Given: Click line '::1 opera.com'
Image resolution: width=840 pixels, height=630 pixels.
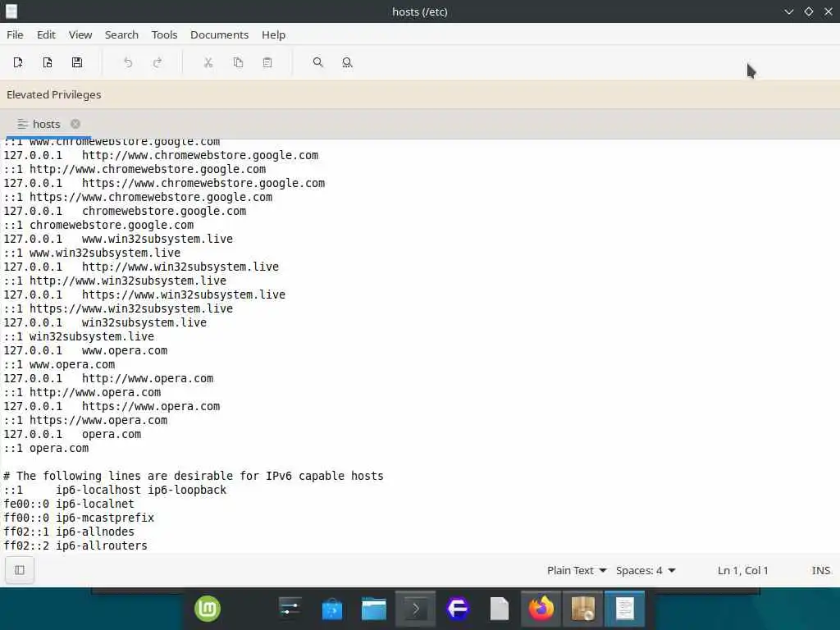Looking at the screenshot, I should tap(46, 448).
